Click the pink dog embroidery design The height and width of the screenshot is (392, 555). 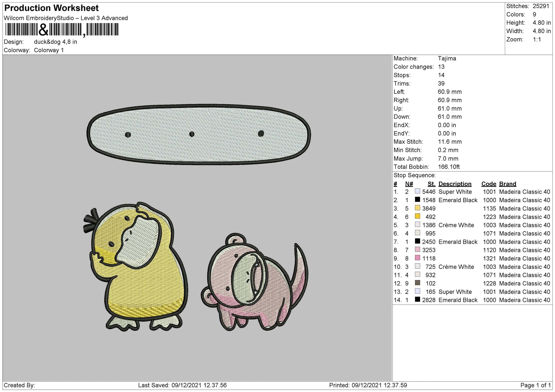click(x=255, y=282)
